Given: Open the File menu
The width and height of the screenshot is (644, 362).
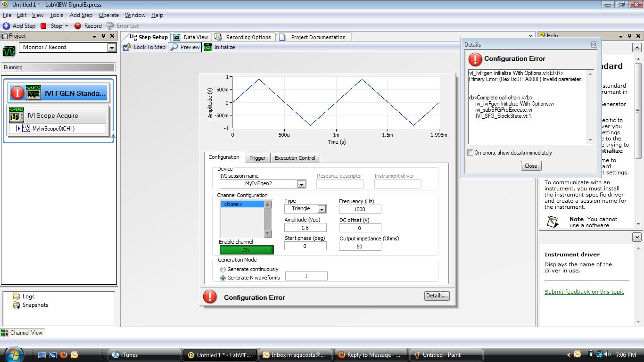Looking at the screenshot, I should click(x=7, y=15).
